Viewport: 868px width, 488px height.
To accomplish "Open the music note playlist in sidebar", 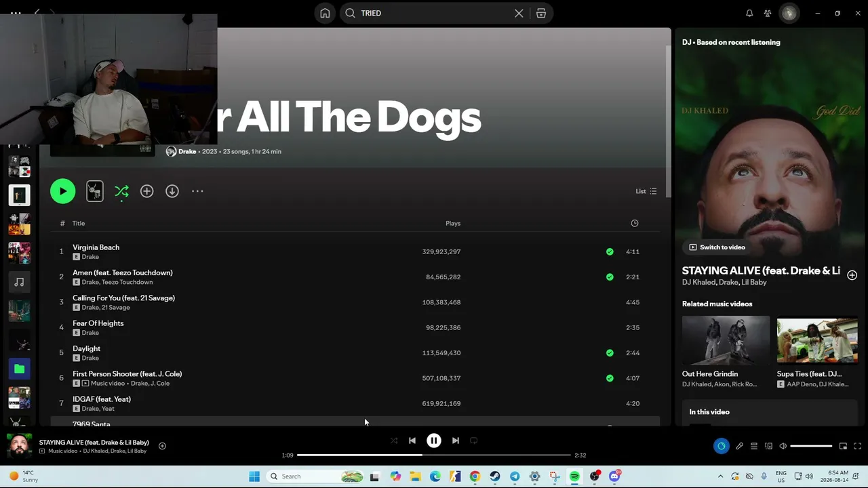I will pos(19,282).
